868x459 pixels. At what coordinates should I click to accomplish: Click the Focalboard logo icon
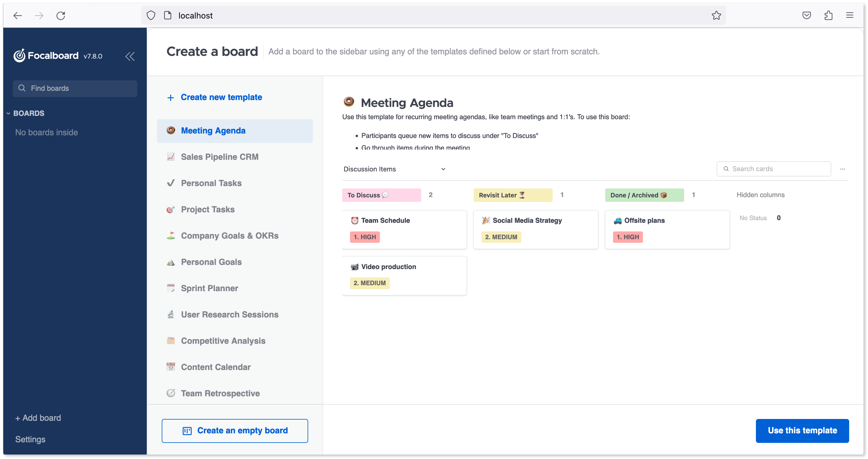(19, 55)
